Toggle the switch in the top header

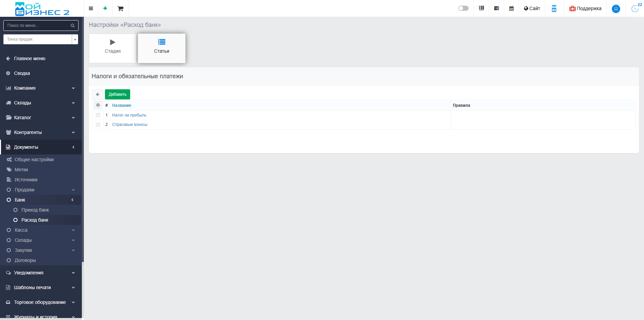tap(463, 8)
